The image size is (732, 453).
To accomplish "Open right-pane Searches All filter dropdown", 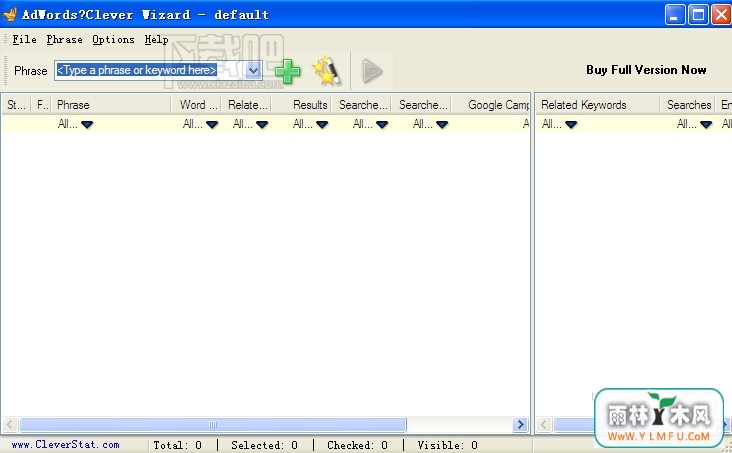I will pos(706,124).
